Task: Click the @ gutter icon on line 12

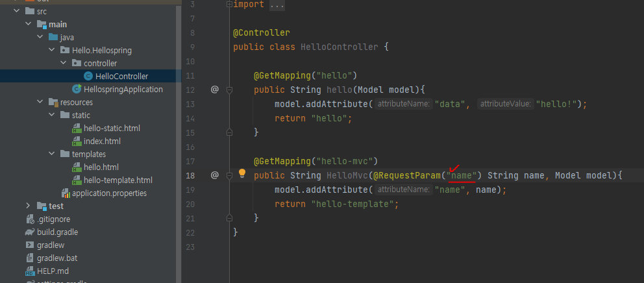Action: 215,89
